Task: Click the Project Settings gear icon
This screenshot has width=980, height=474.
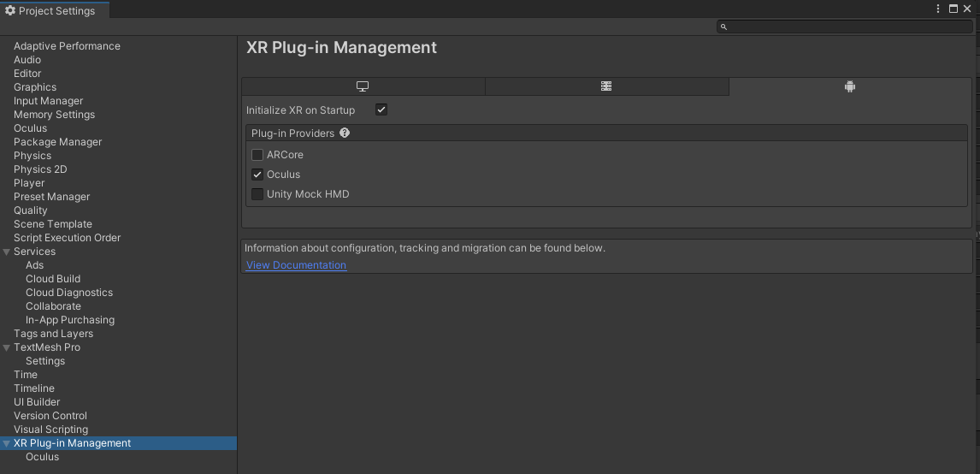Action: click(x=10, y=10)
